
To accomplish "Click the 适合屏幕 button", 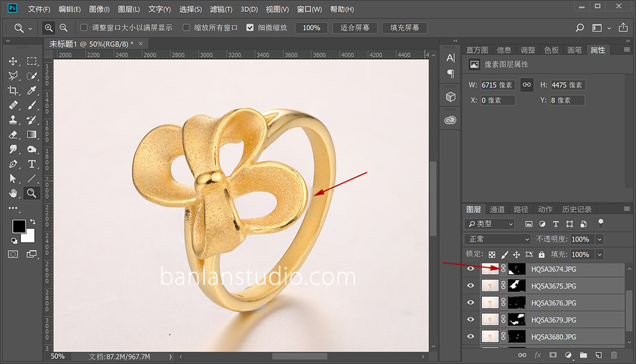I will click(355, 28).
